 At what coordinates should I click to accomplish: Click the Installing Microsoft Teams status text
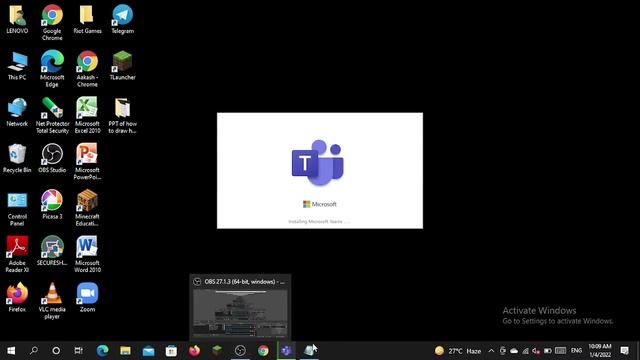tap(318, 222)
